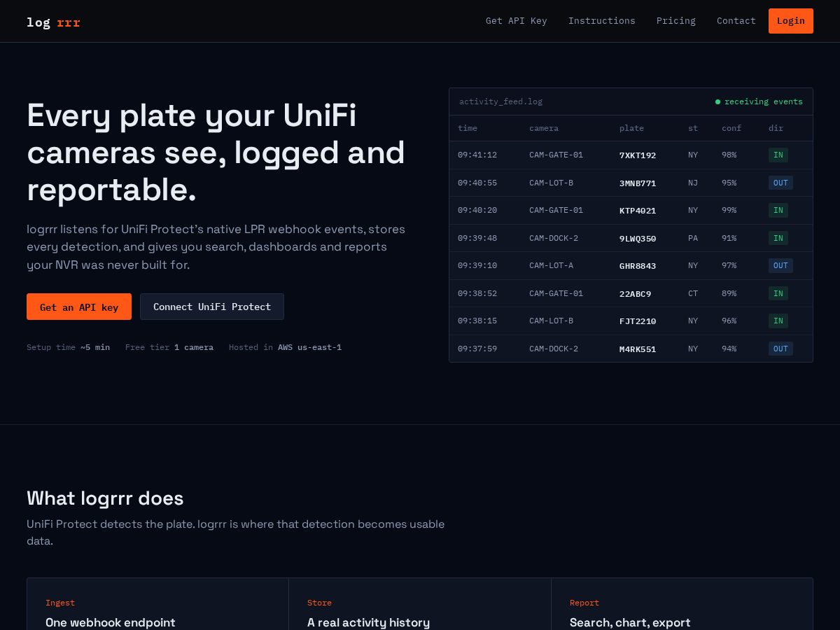The width and height of the screenshot is (840, 630).
Task: Click the Connect UniFi Protect button
Action: tap(212, 307)
